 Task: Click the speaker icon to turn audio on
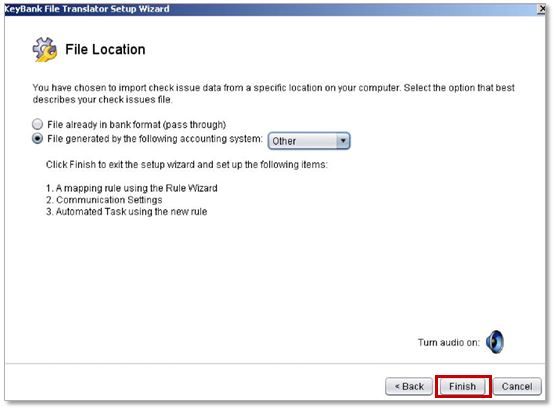pyautogui.click(x=494, y=342)
